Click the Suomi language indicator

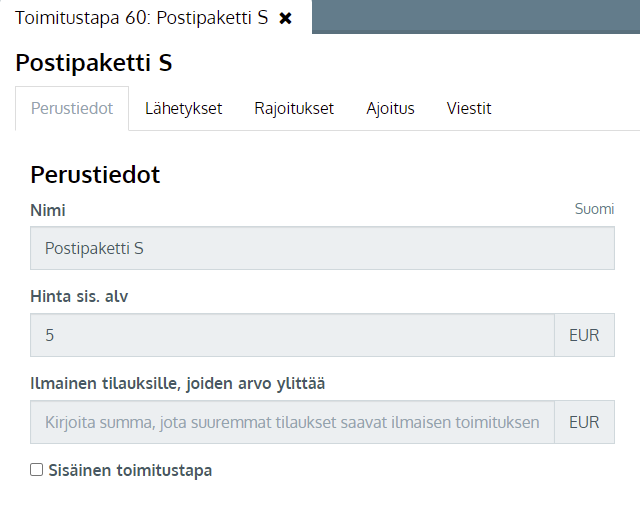594,209
